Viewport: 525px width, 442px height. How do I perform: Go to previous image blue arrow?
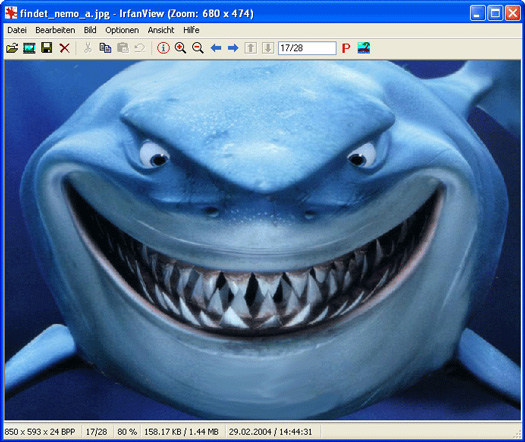pyautogui.click(x=216, y=48)
